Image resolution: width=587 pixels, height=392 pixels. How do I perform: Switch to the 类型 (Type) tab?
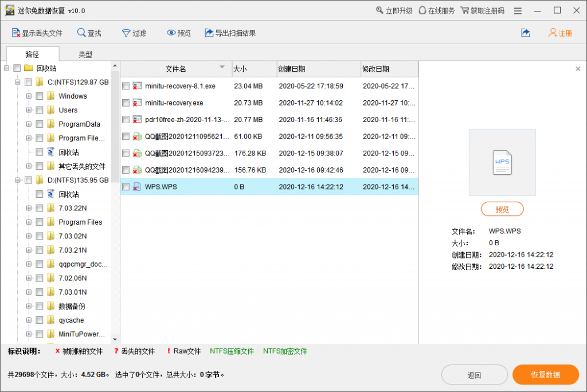85,54
